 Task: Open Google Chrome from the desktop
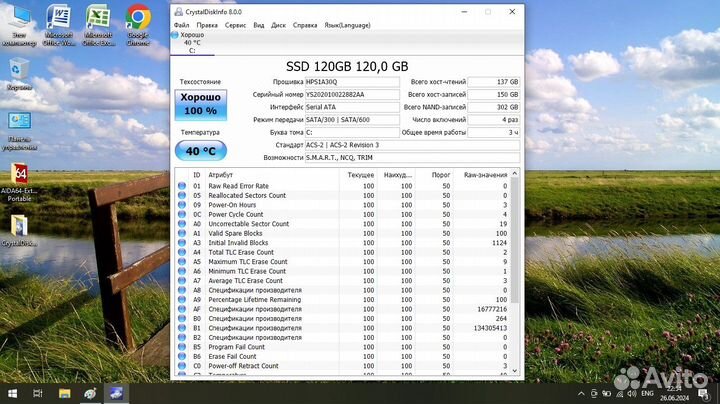point(138,25)
